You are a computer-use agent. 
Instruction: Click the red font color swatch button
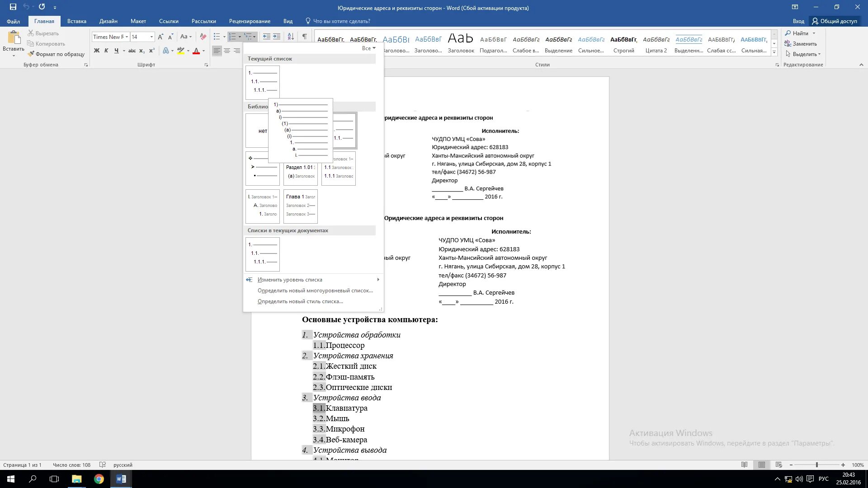(x=196, y=51)
